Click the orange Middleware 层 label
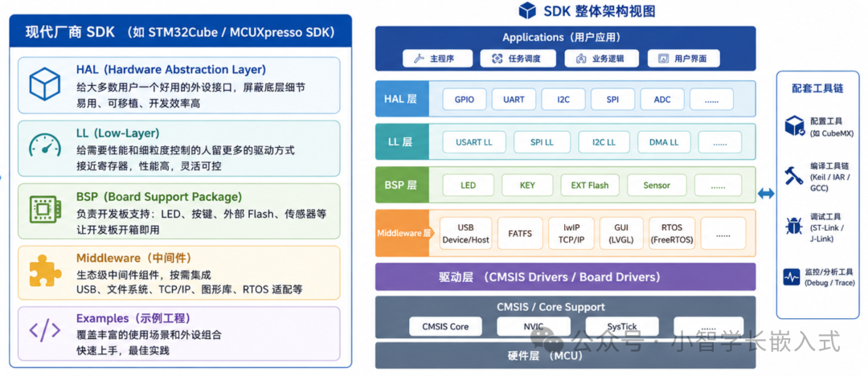Screen dimensions: 868x376 (x=403, y=233)
